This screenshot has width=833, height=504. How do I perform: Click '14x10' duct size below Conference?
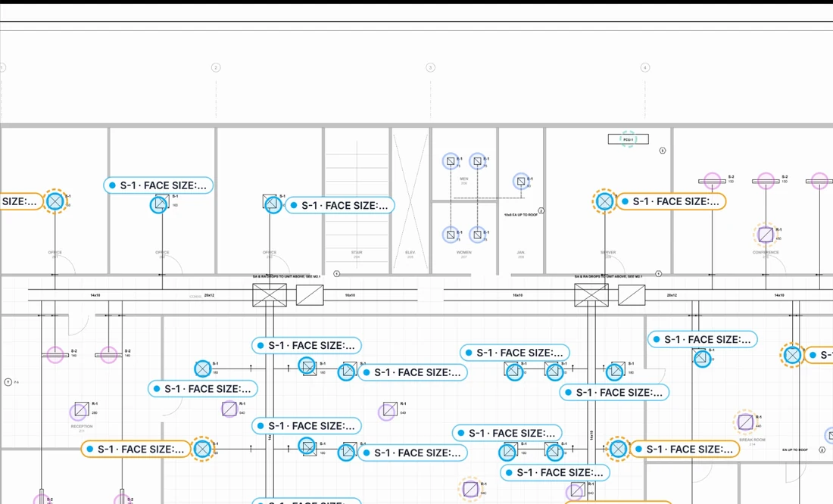pos(778,294)
